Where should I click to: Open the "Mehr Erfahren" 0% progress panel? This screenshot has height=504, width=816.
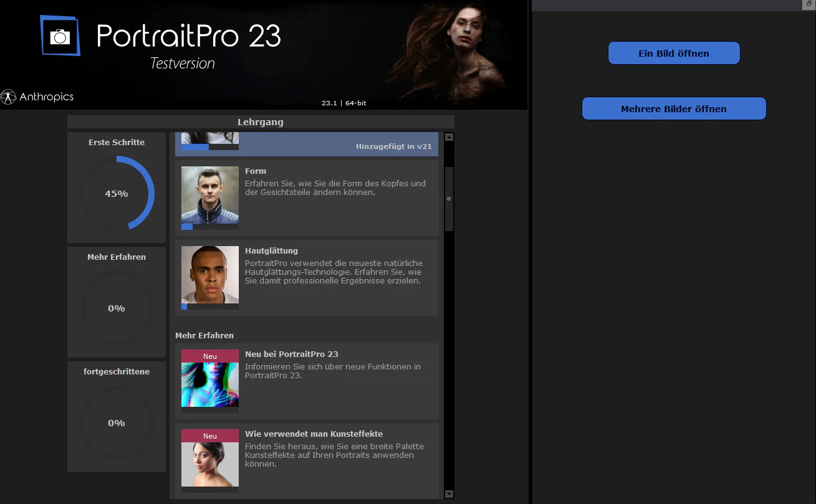point(117,302)
